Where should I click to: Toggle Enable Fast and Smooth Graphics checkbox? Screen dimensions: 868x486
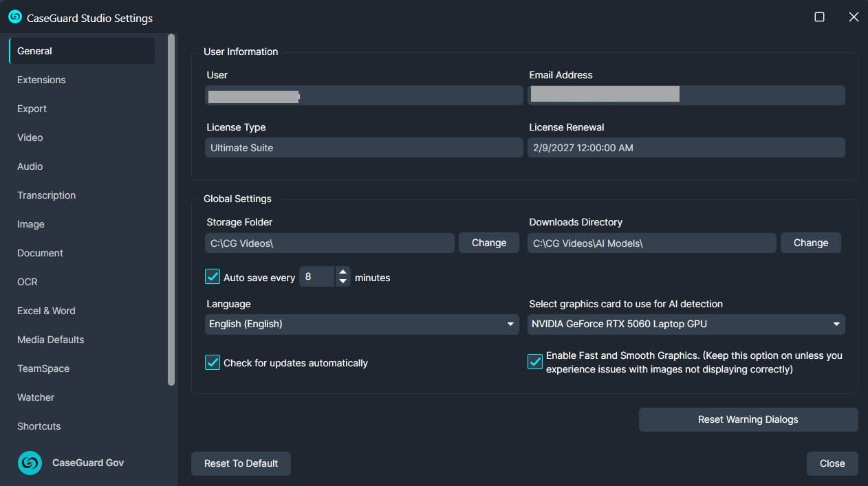[535, 362]
